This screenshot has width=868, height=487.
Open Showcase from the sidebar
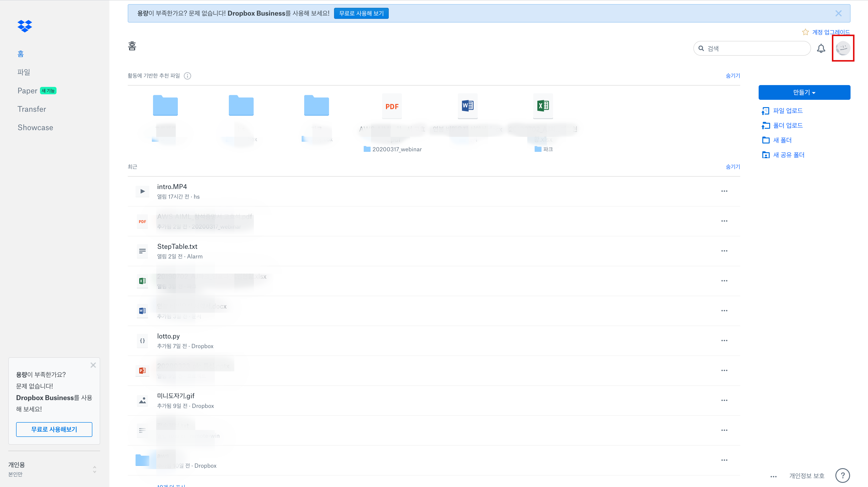point(35,127)
